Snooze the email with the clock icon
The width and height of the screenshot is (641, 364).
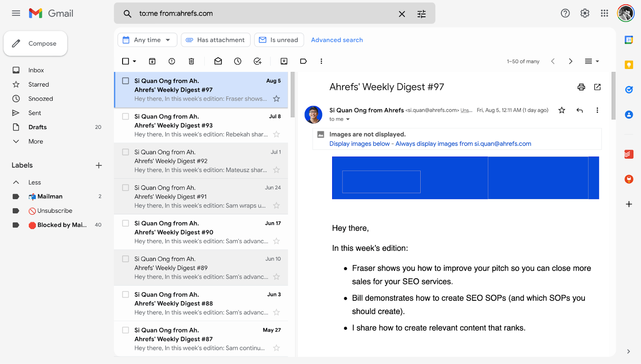point(238,61)
